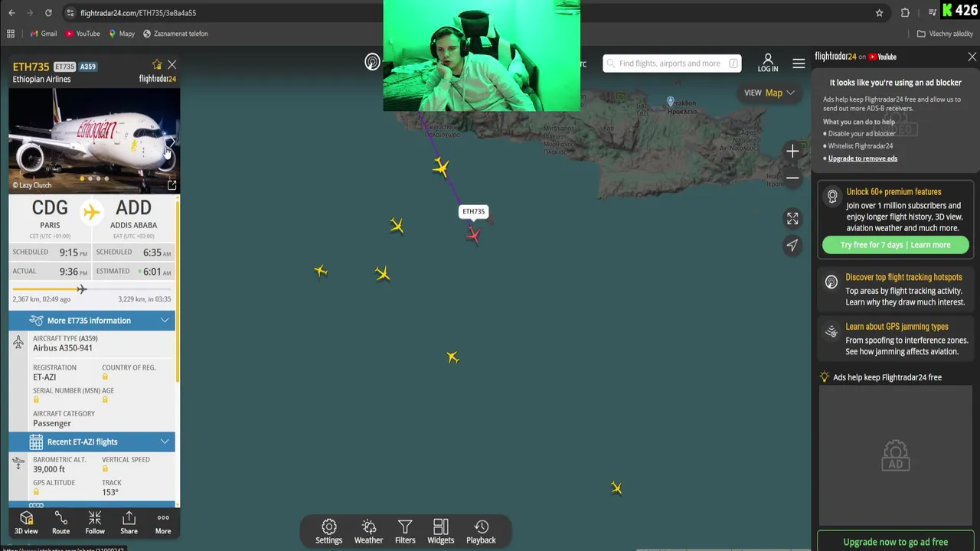Image resolution: width=980 pixels, height=551 pixels.
Task: Click Try free for 7 days button
Action: (x=895, y=245)
